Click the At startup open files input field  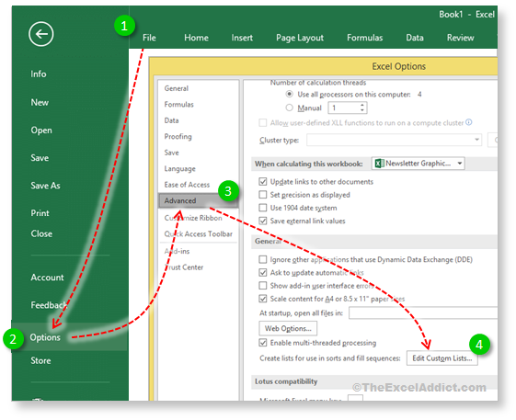click(x=423, y=312)
